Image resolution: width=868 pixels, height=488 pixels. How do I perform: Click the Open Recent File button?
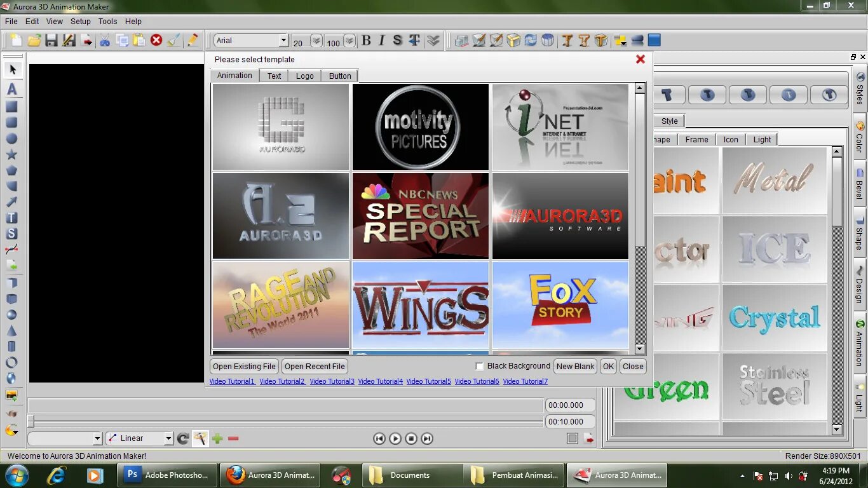(315, 367)
